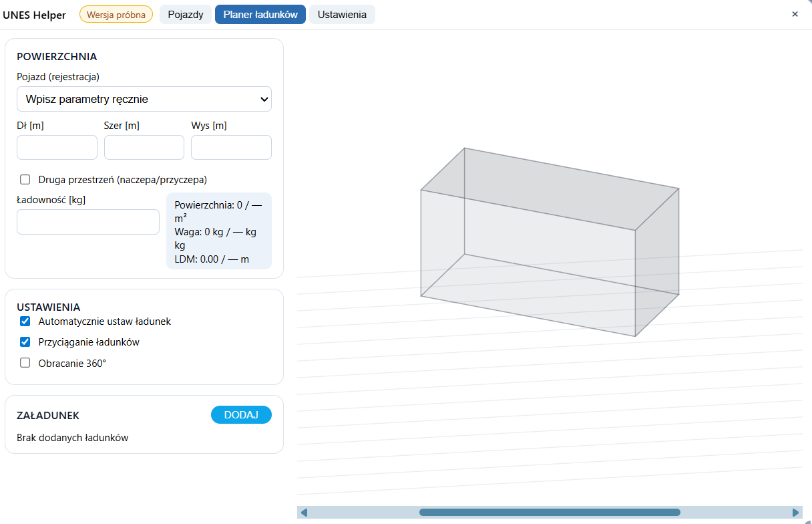The width and height of the screenshot is (812, 524).
Task: Uncheck Przyciąganie ładunków option
Action: (x=25, y=342)
